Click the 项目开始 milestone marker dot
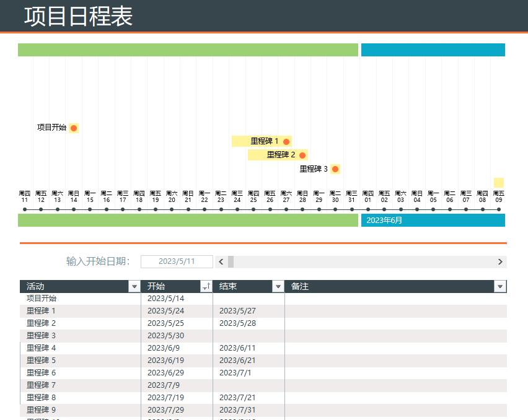This screenshot has height=420, width=528. (74, 128)
